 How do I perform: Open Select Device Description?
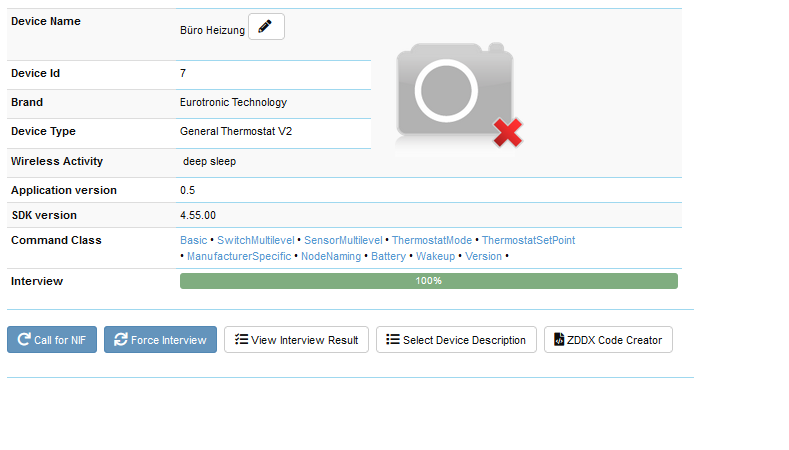(x=456, y=340)
